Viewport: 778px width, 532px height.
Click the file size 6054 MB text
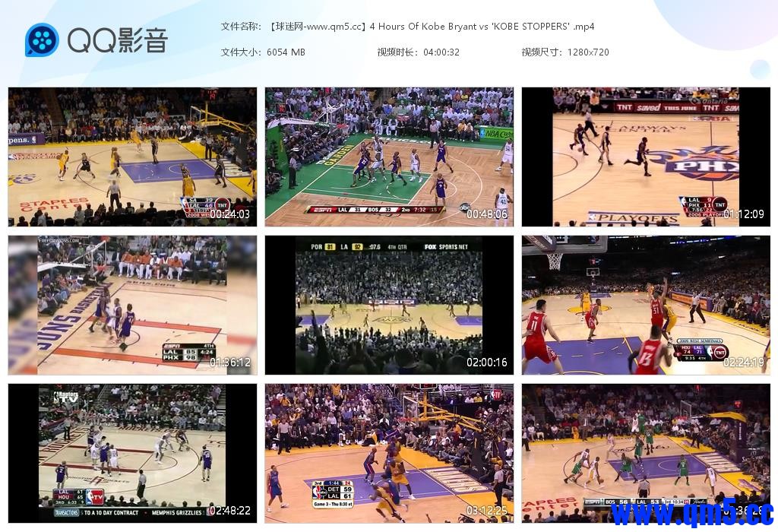point(286,52)
